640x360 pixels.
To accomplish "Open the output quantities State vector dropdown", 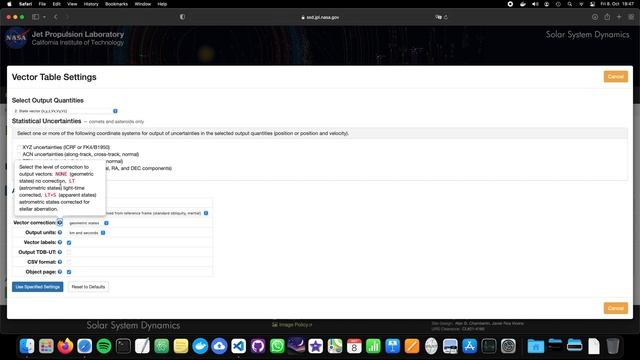I will pyautogui.click(x=65, y=111).
